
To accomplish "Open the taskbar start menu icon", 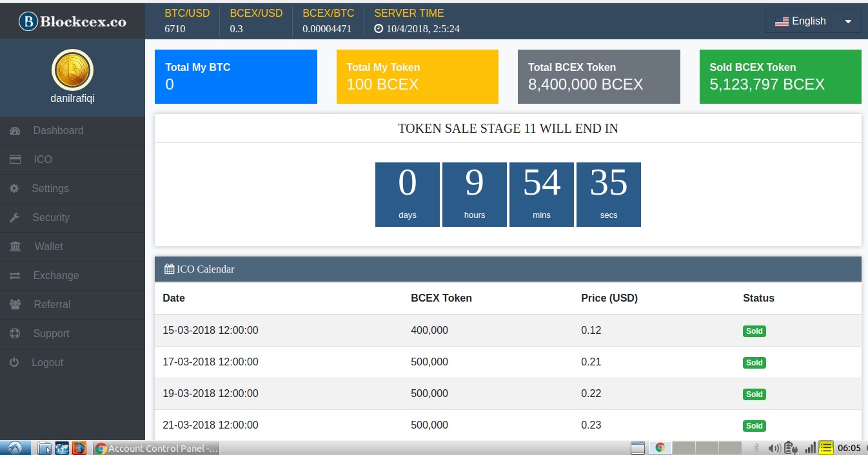I will [15, 448].
